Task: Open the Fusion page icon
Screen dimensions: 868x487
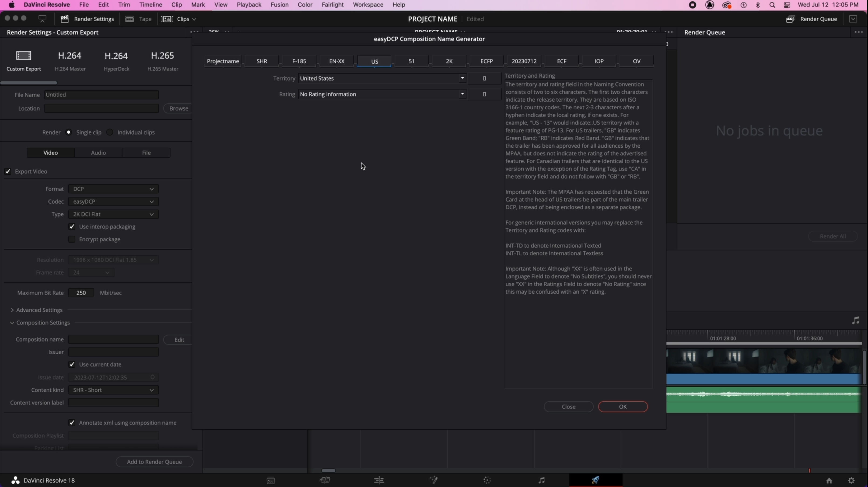Action: point(433,480)
